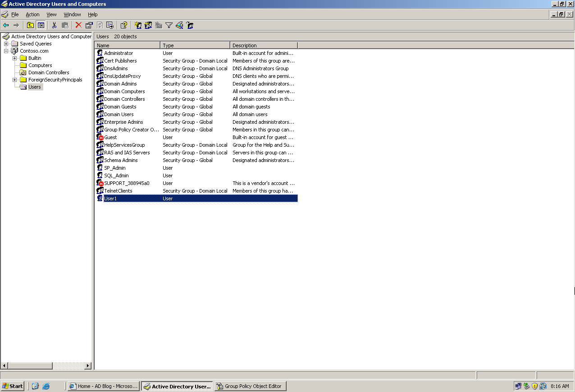Viewport: 575px width, 392px height.
Task: Sort by the Description column header
Action: pos(264,45)
